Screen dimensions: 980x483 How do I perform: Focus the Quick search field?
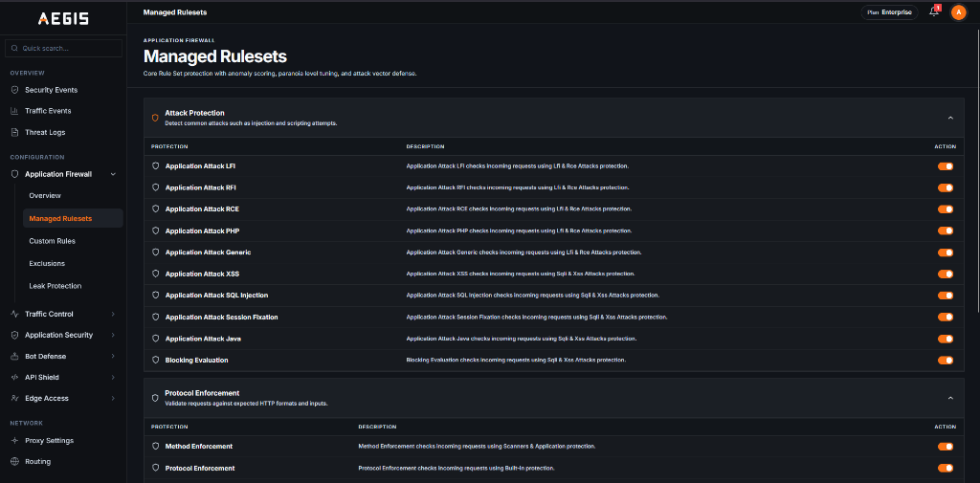[x=63, y=48]
